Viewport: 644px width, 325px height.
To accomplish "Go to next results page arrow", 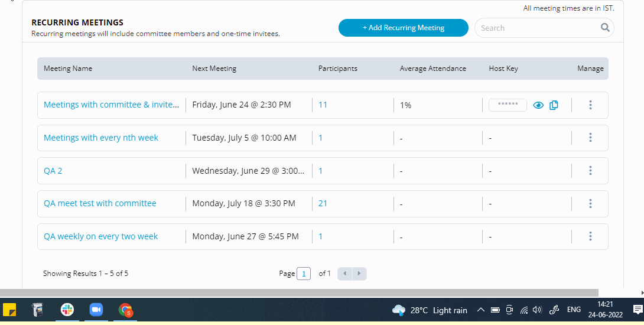I will pos(359,274).
